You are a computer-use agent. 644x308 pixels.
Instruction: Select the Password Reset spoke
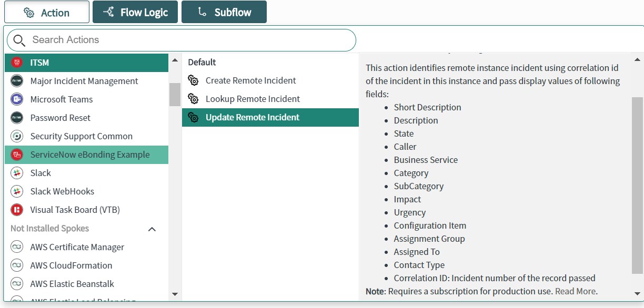point(86,118)
